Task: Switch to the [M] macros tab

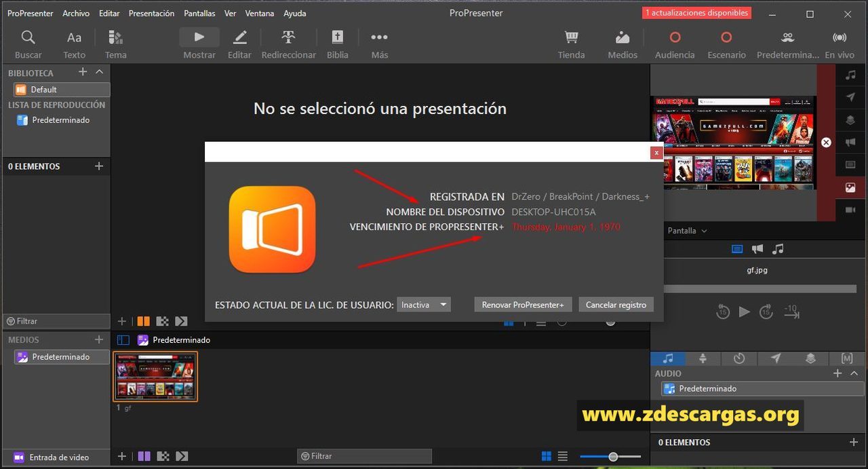Action: coord(847,358)
